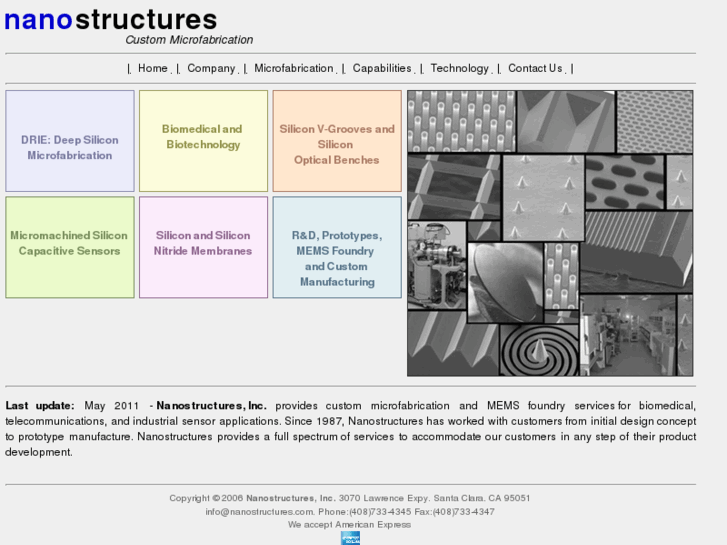The width and height of the screenshot is (727, 545).
Task: Click the oval slot holes micrograph
Action: coord(625,182)
